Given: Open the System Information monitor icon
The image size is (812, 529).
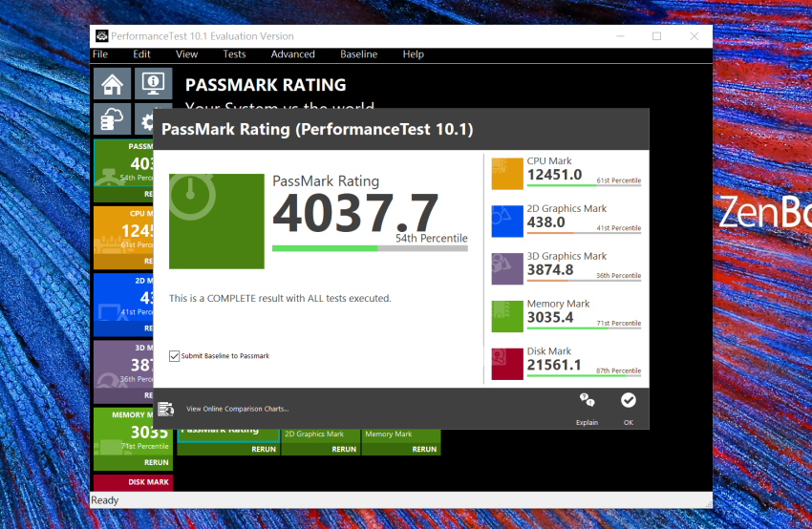Looking at the screenshot, I should pos(153,83).
